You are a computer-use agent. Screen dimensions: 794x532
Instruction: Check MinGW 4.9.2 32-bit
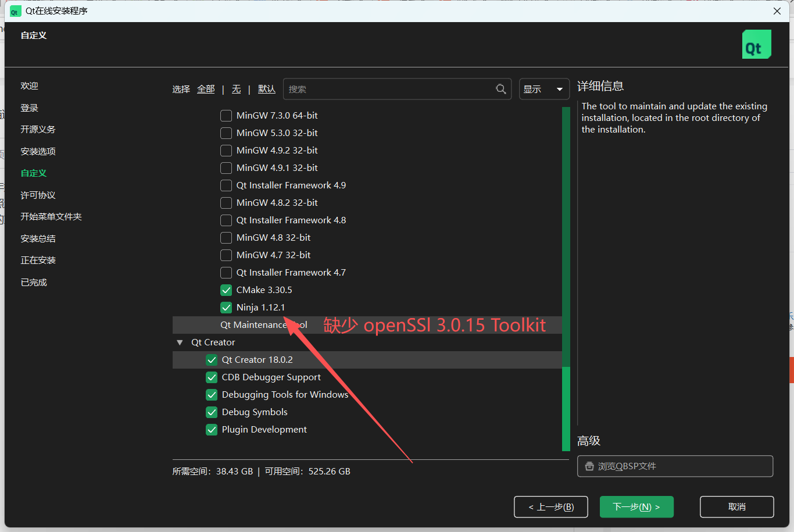pyautogui.click(x=226, y=151)
